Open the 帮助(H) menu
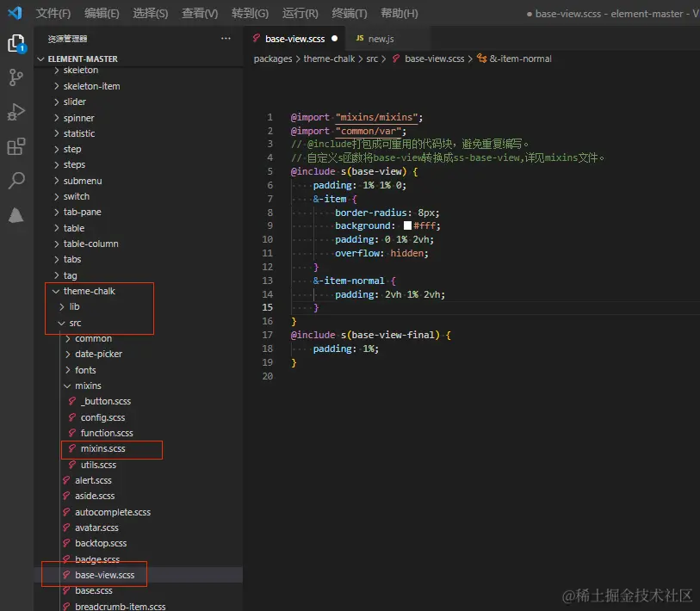This screenshot has height=611, width=700. pos(400,14)
